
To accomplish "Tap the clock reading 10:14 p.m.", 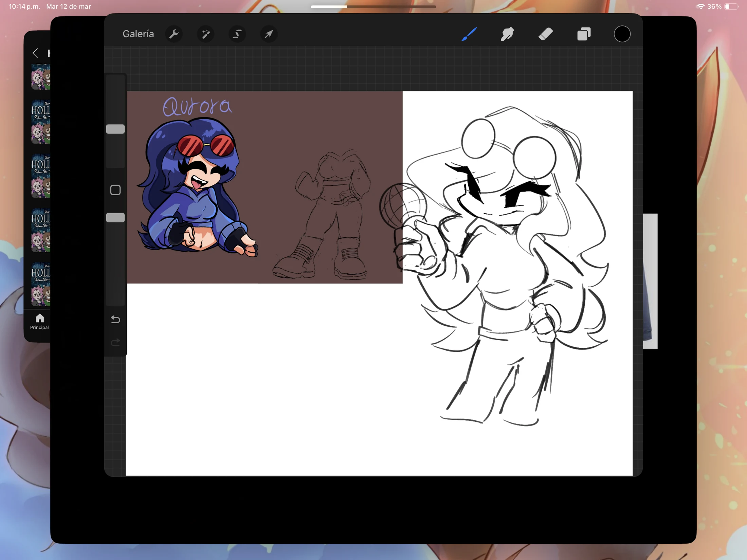I will [x=24, y=6].
